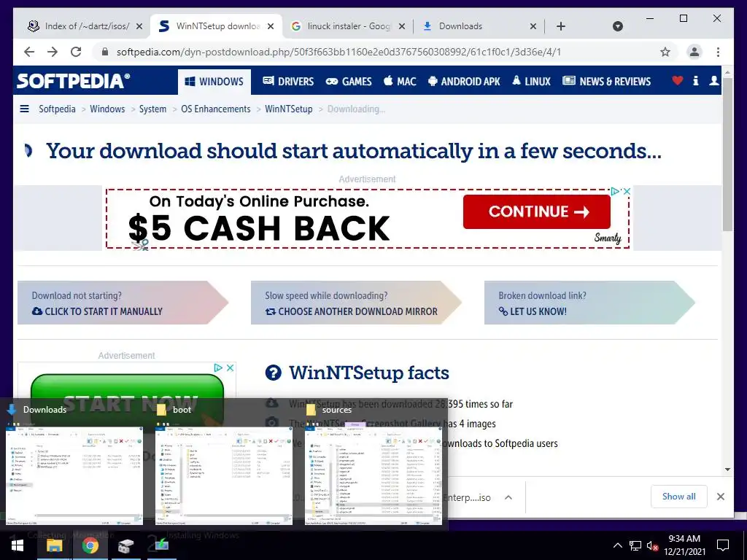Click the CONTINUE ad button
Screen dimensions: 747x560
pos(536,211)
